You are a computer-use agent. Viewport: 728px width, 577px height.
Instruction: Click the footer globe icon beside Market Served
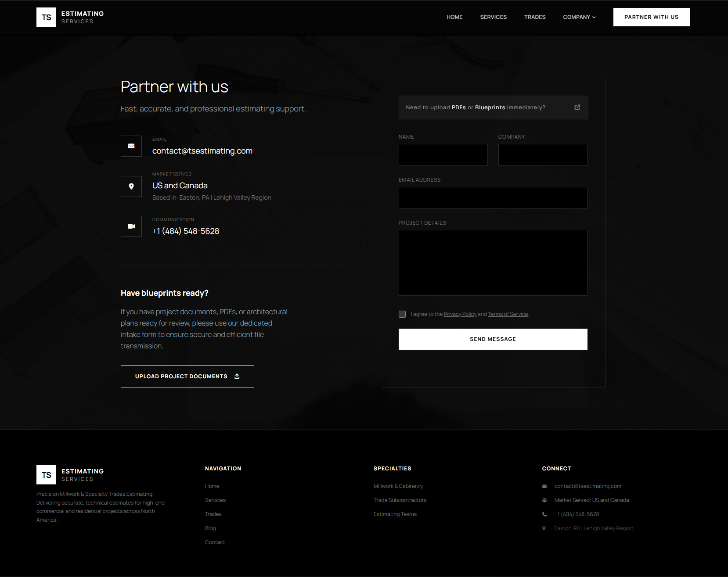tap(544, 500)
